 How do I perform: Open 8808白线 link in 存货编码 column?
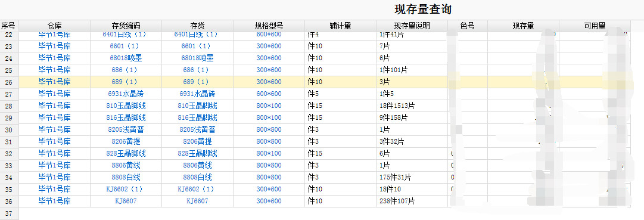(126, 177)
